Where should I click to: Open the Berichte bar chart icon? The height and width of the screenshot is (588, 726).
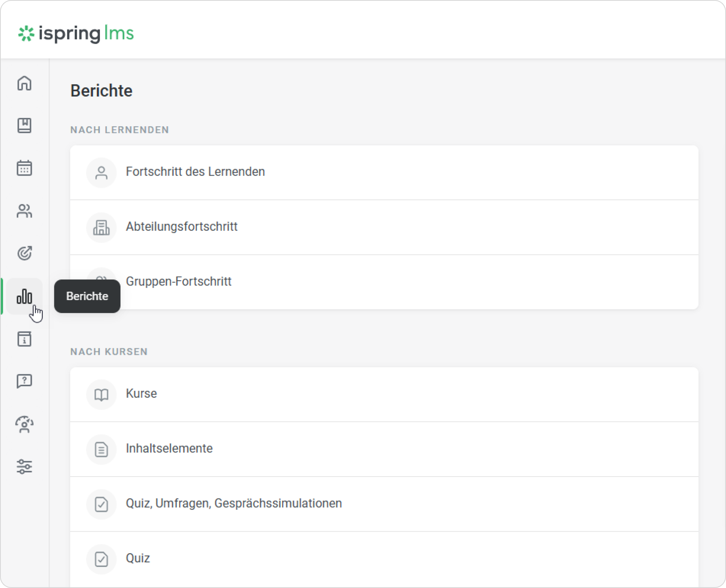[25, 296]
